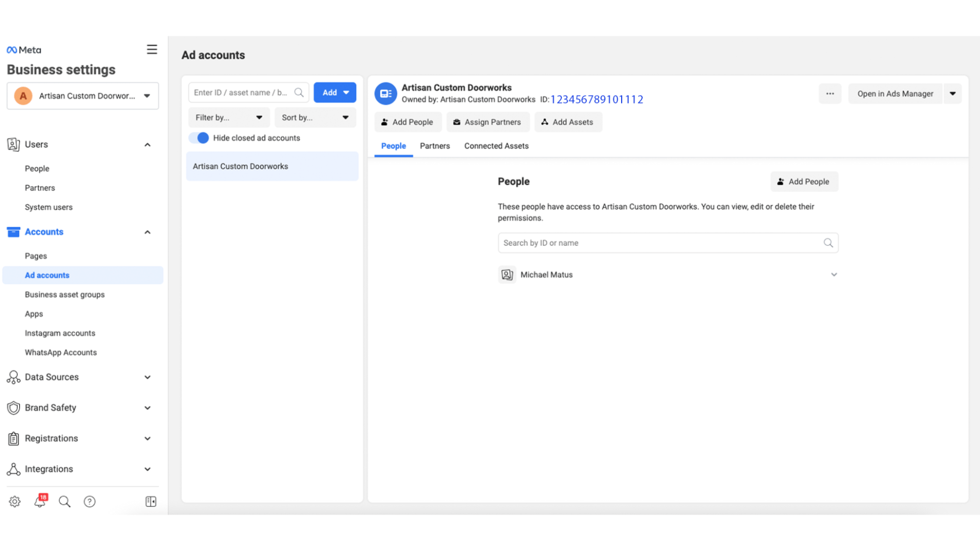Open the Sort by dropdown

pos(315,117)
